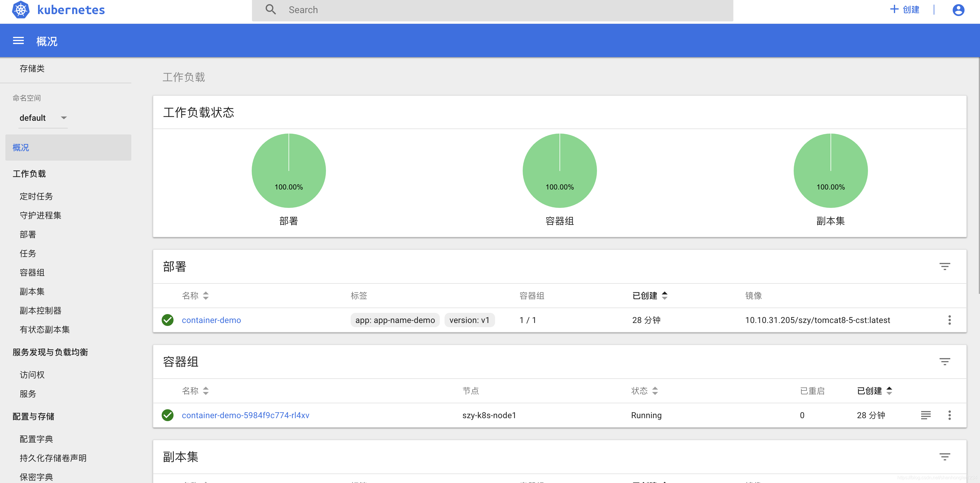Click the 已重启 column header
Image resolution: width=980 pixels, height=483 pixels.
click(x=812, y=391)
